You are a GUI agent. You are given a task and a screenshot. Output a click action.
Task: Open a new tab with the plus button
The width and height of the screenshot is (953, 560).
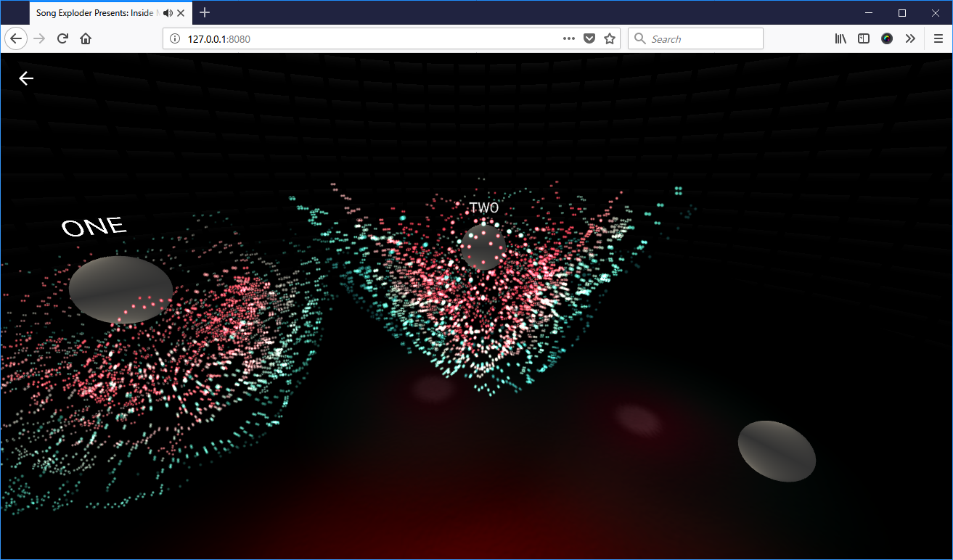[205, 13]
